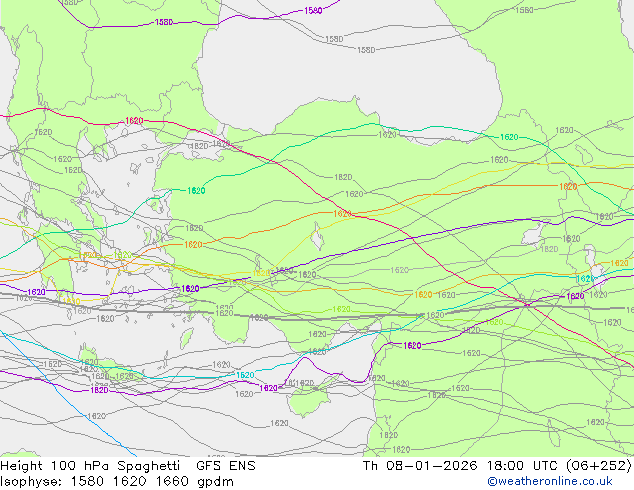Select the "Isophyse: 1580 1620 1660 gpdm" legend text
The width and height of the screenshot is (634, 490).
pos(117,482)
